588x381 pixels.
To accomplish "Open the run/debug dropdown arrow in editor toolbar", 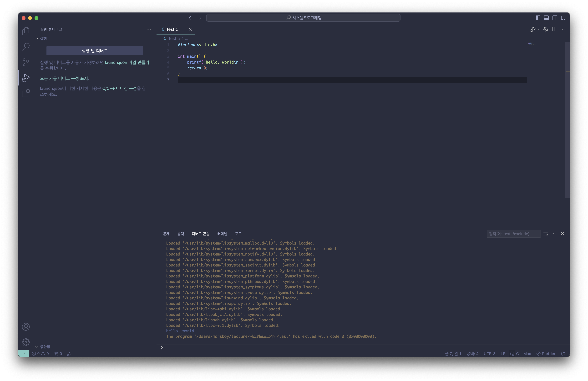I will pyautogui.click(x=538, y=29).
